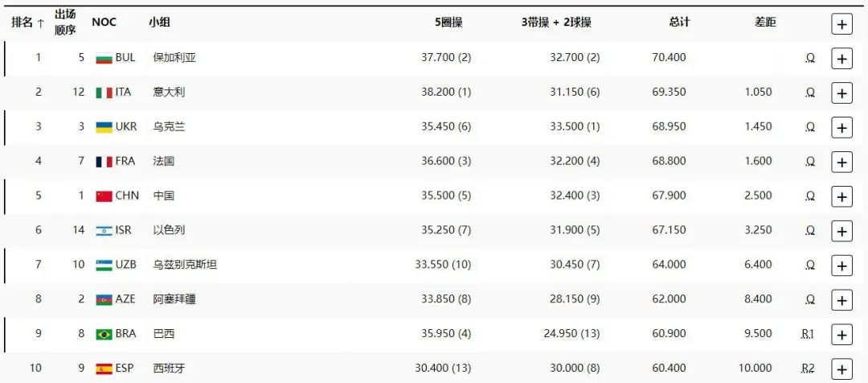This screenshot has width=868, height=383.
Task: Click the 3带操 + 2球操 header
Action: [x=555, y=23]
